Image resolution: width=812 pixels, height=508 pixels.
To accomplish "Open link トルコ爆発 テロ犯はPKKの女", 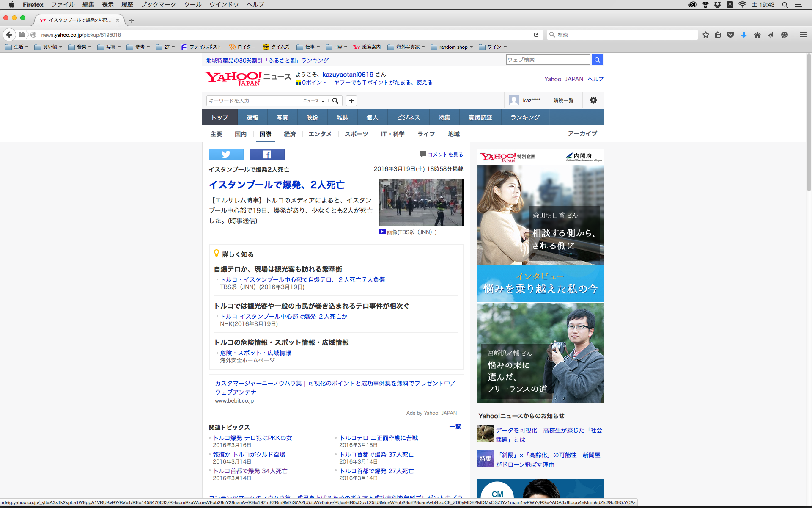I will tap(252, 438).
